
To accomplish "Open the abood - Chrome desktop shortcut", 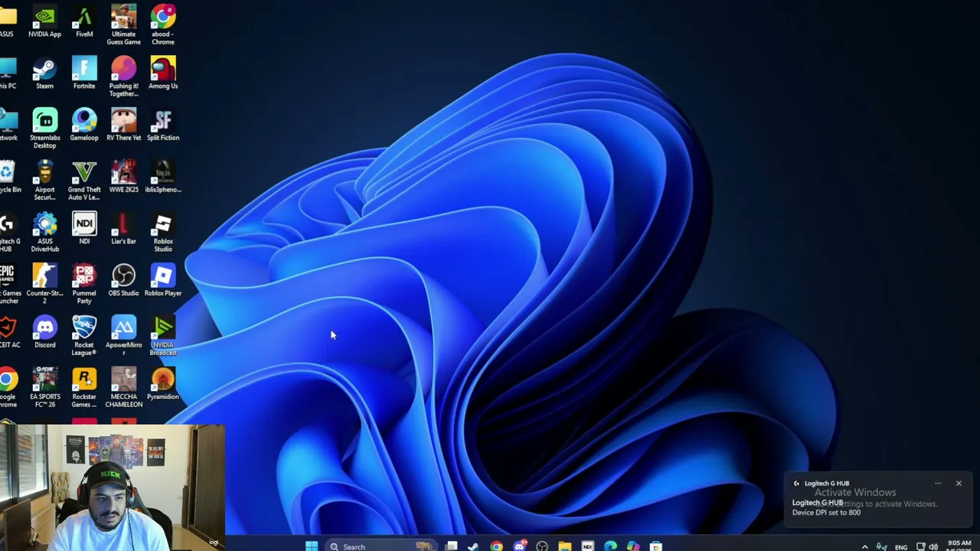I will [163, 24].
